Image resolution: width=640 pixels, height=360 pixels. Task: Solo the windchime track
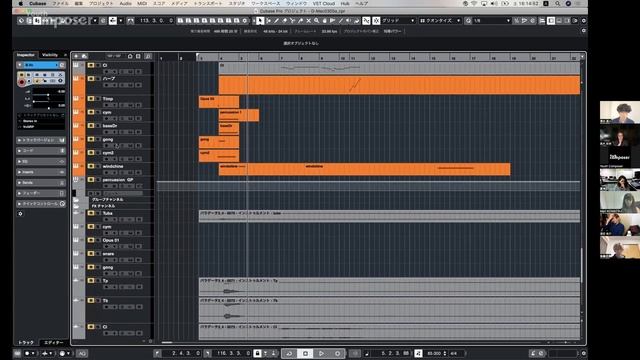coord(98,166)
